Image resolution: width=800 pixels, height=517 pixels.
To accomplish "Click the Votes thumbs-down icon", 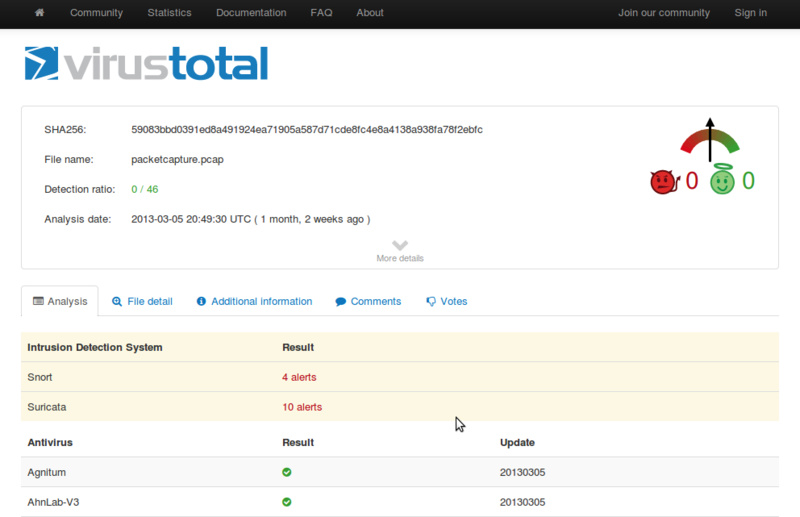I will point(431,302).
